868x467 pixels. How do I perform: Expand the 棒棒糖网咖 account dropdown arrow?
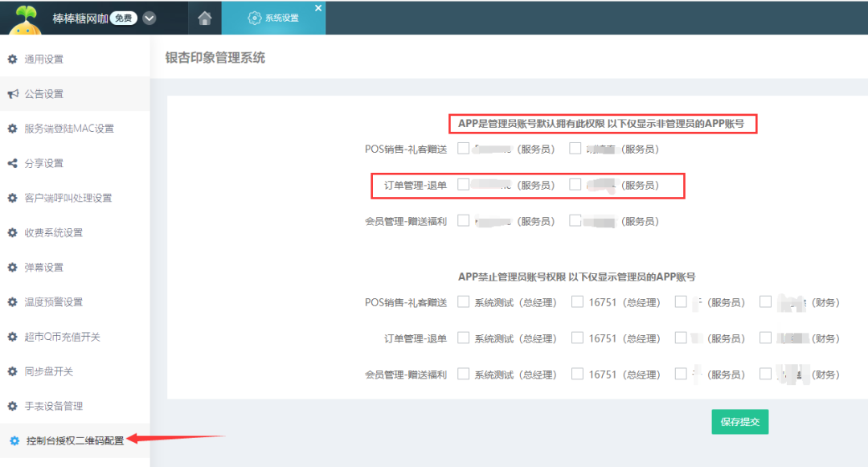tap(149, 18)
